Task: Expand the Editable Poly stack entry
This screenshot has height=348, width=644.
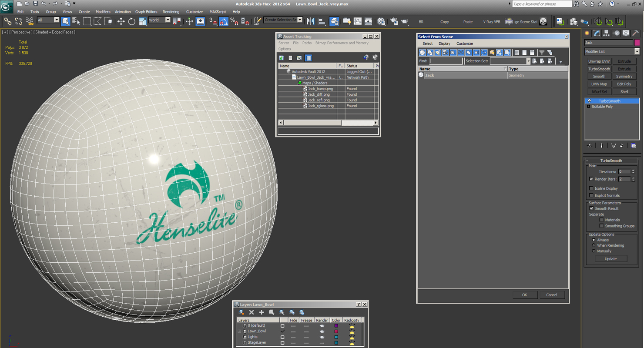Action: pyautogui.click(x=588, y=106)
